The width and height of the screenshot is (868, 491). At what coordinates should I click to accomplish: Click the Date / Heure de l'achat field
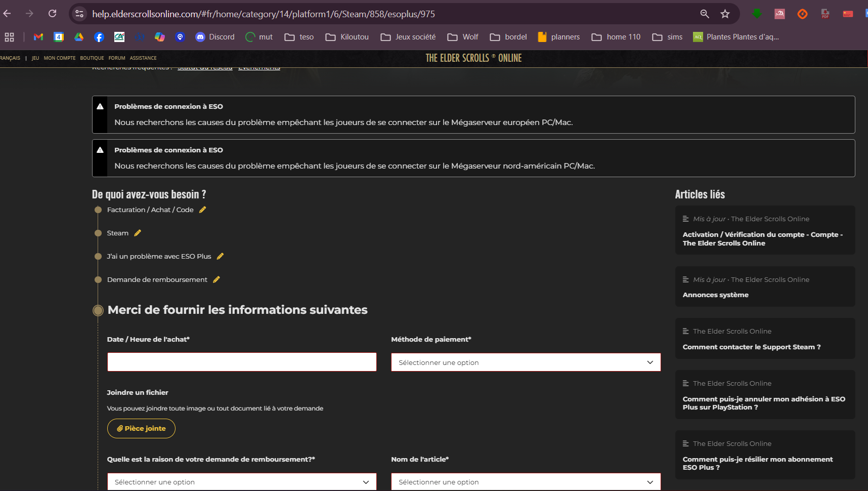pyautogui.click(x=242, y=362)
